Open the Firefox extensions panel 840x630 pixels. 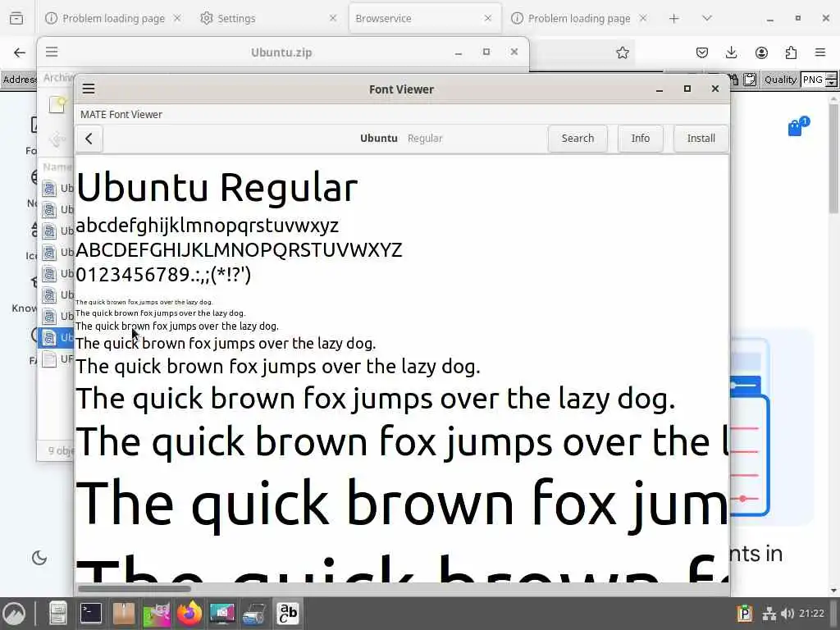coord(791,52)
